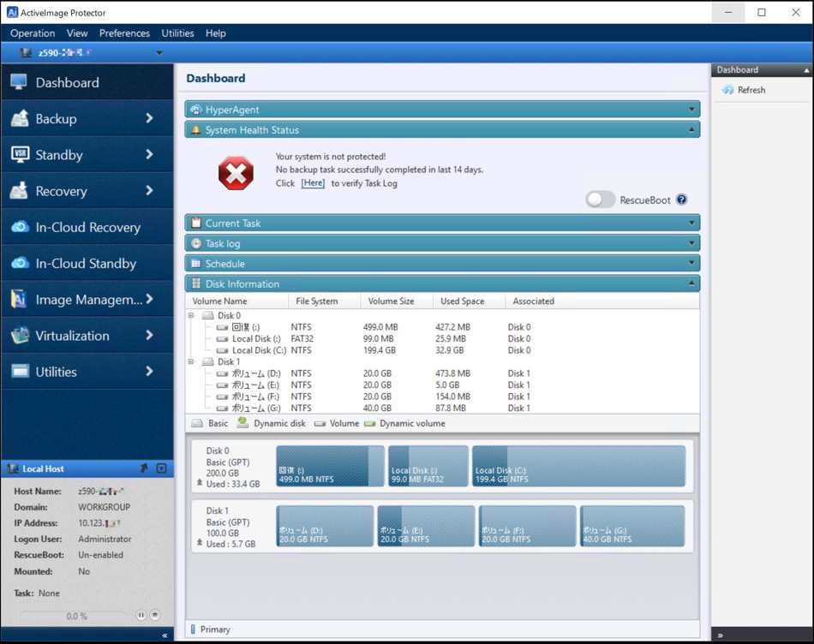This screenshot has height=644, width=814.
Task: Click the RescueBoot help question icon
Action: pyautogui.click(x=682, y=200)
